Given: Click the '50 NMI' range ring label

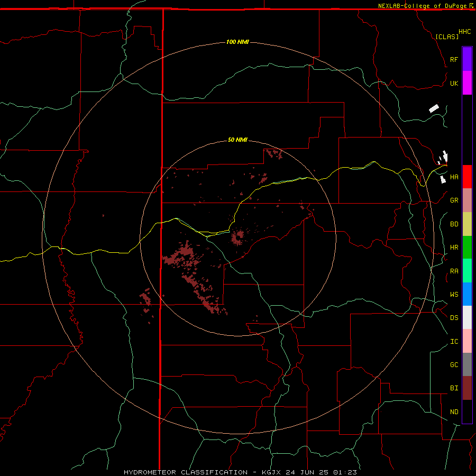Looking at the screenshot, I should [237, 140].
